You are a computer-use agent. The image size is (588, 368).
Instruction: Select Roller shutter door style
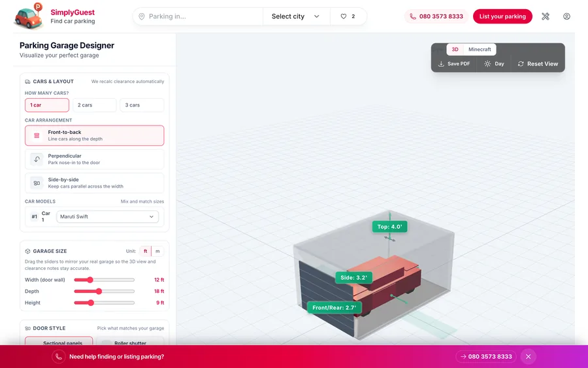point(130,341)
